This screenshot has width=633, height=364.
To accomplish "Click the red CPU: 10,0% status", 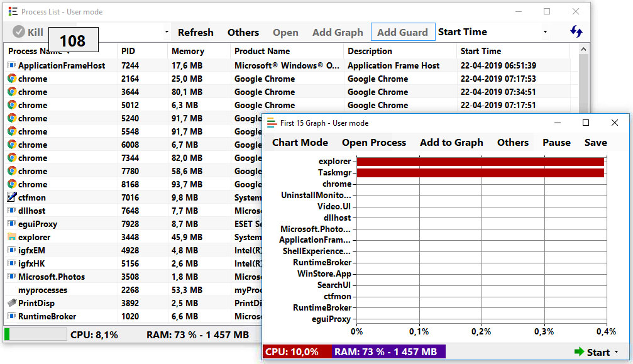I will tap(297, 351).
